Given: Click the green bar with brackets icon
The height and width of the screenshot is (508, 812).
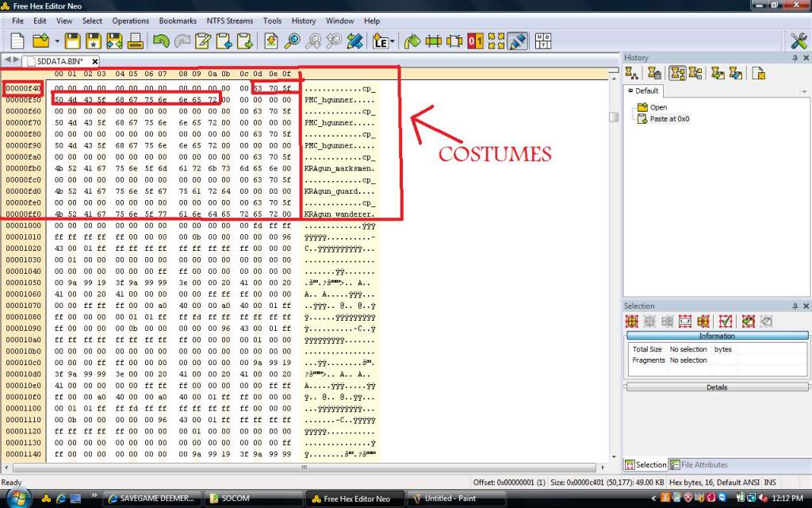Looking at the screenshot, I should click(434, 41).
